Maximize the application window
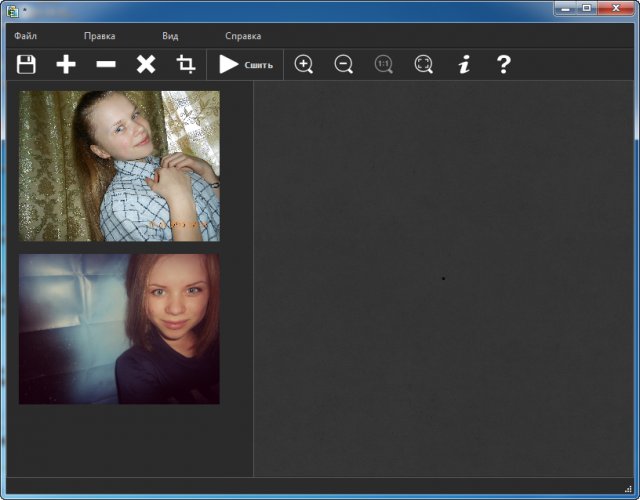The height and width of the screenshot is (500, 640). point(587,8)
